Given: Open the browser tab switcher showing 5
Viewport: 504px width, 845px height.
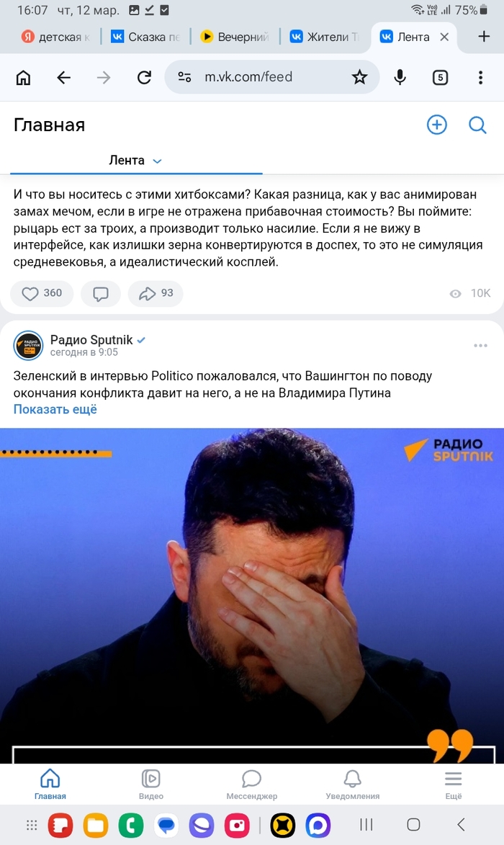Looking at the screenshot, I should (440, 78).
